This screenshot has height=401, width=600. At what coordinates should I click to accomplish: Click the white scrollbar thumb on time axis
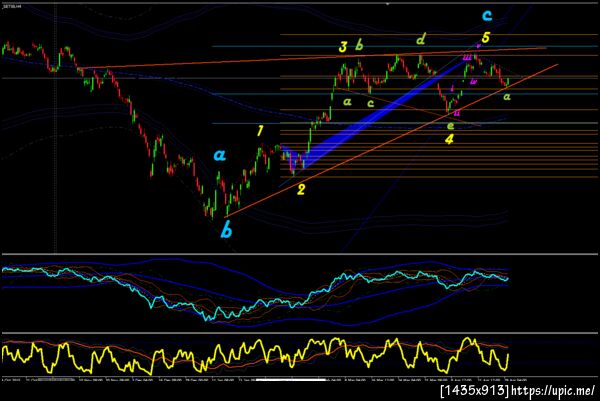[291, 380]
